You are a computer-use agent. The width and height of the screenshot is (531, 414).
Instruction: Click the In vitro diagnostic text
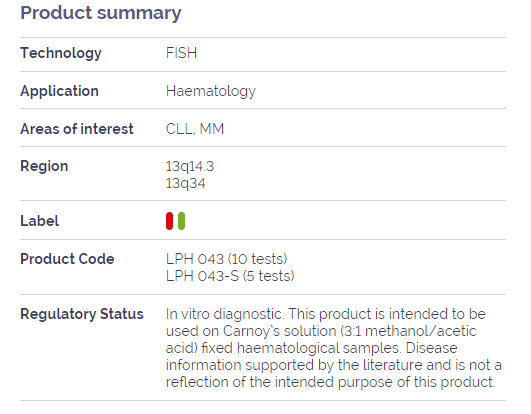224,314
